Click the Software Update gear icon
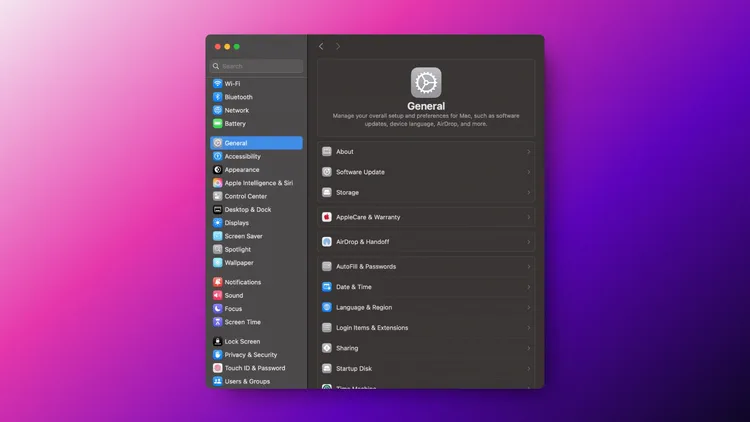 (x=327, y=172)
